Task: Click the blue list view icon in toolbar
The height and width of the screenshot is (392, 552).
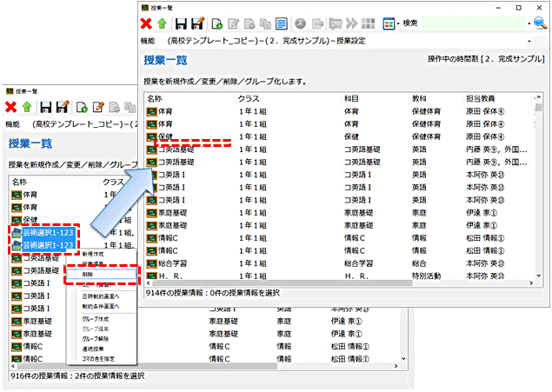Action: click(x=283, y=23)
